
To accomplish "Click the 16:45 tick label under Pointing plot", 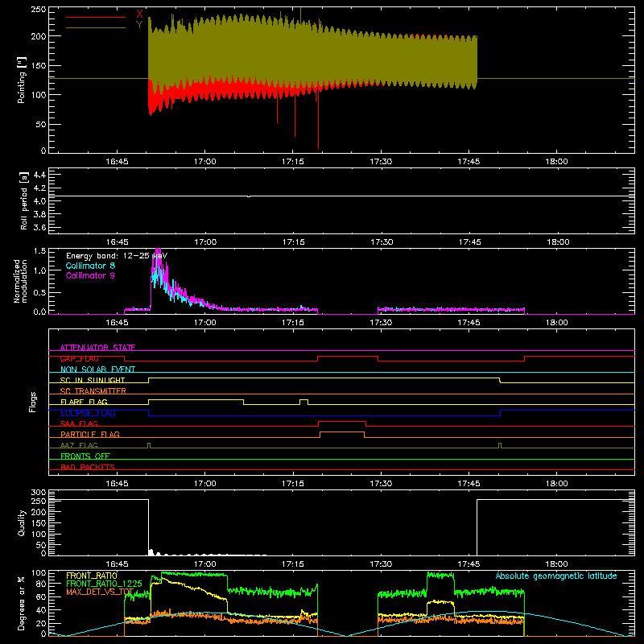I will pos(117,162).
